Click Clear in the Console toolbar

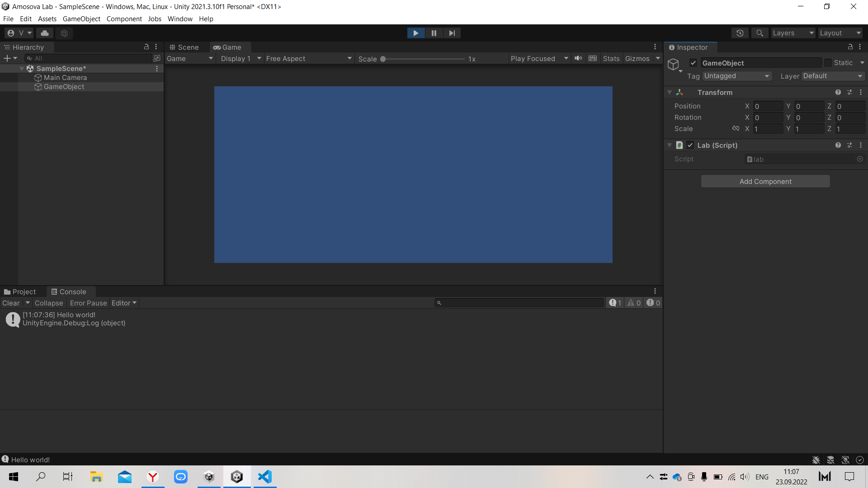pyautogui.click(x=11, y=303)
